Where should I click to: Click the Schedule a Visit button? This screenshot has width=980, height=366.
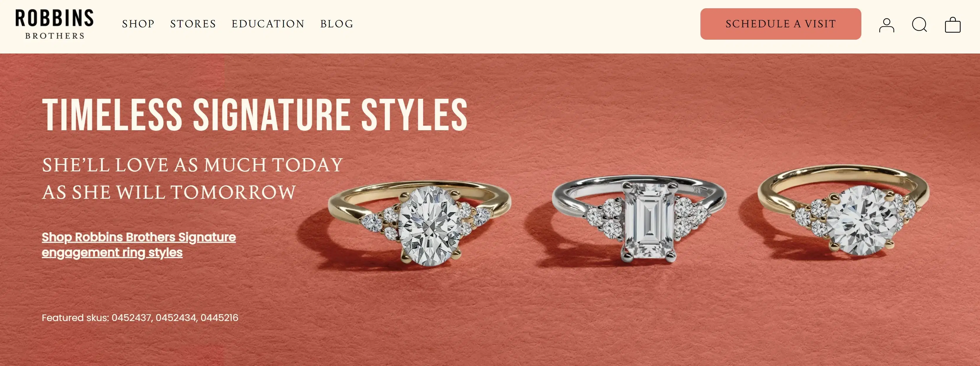[781, 24]
